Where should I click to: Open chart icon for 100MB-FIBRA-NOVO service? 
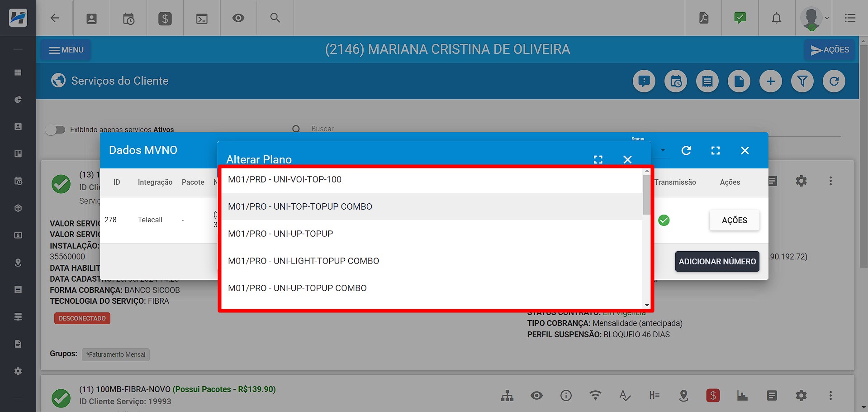(742, 396)
